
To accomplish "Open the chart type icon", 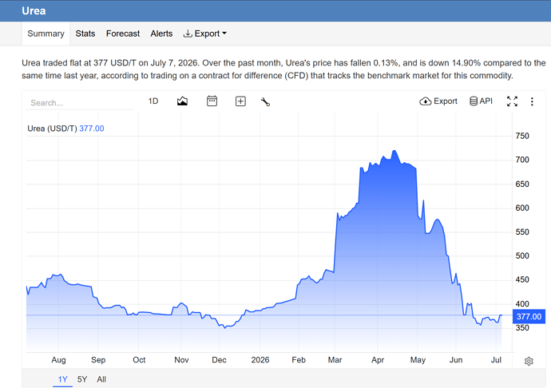I will click(182, 101).
